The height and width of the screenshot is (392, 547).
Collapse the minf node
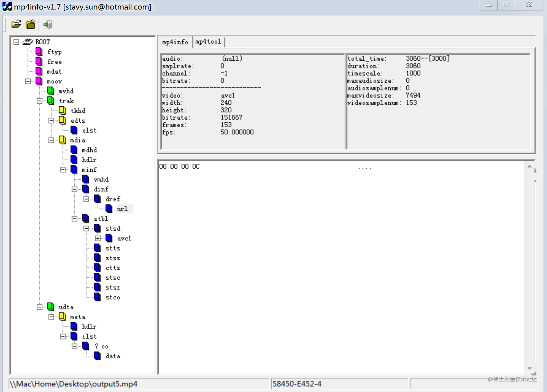pos(63,169)
